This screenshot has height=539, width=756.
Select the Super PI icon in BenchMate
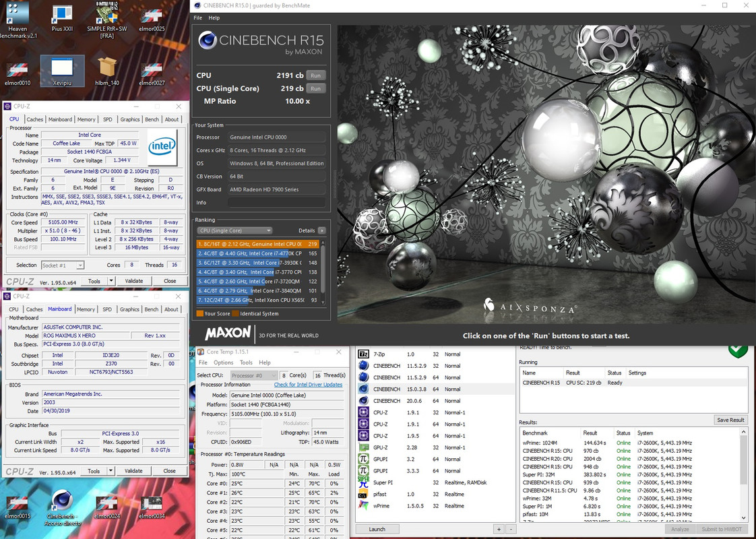[x=364, y=482]
